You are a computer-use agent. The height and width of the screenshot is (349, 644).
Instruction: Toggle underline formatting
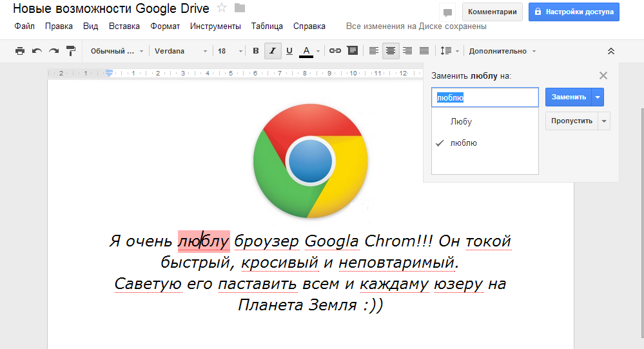point(289,51)
